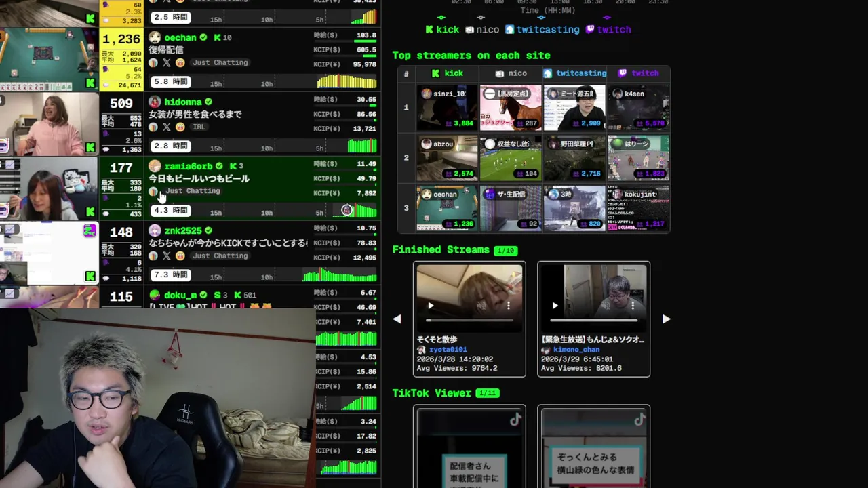Screen dimensions: 868x488
Task: Click the Kick badge on ramia6orb's thumbnail
Action: (90, 211)
